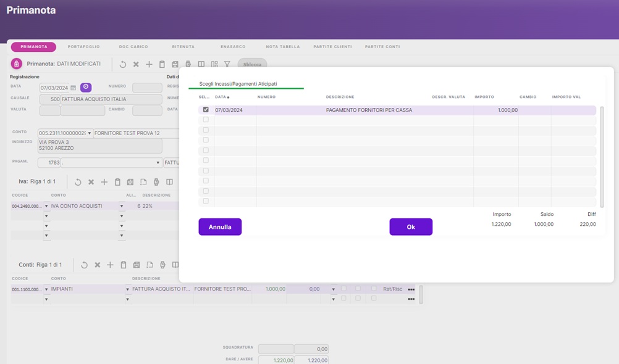Switch to the ENASARCO tab
619x364 pixels.
[x=233, y=47]
